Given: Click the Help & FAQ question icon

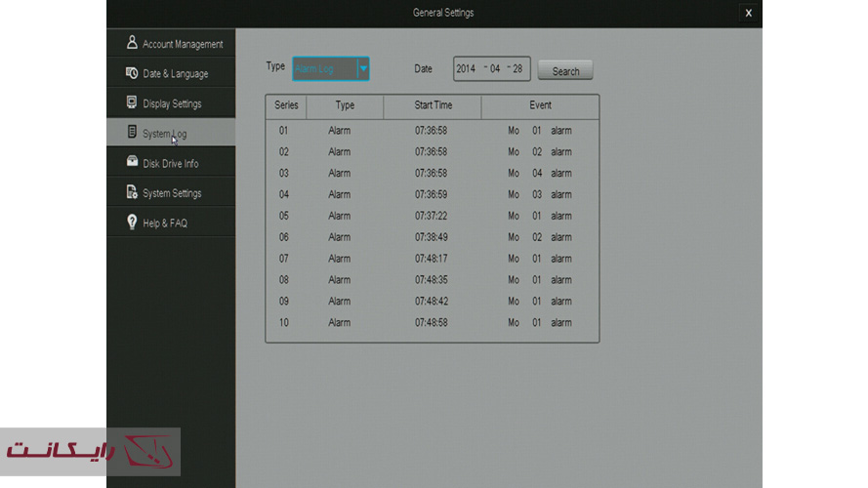Looking at the screenshot, I should (x=132, y=223).
